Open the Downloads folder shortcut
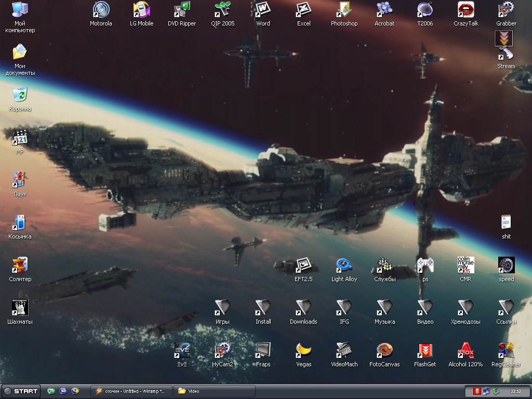This screenshot has height=399, width=532. pyautogui.click(x=303, y=308)
